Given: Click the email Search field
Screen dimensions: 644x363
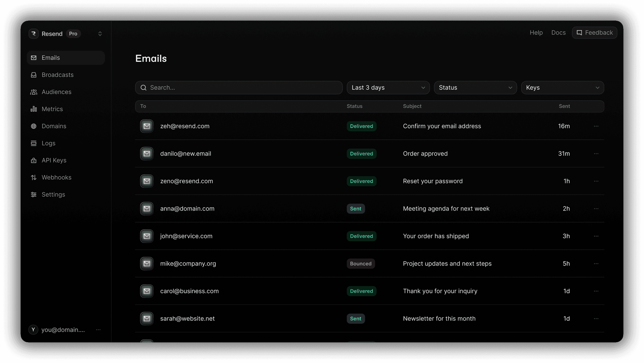Looking at the screenshot, I should [x=239, y=88].
